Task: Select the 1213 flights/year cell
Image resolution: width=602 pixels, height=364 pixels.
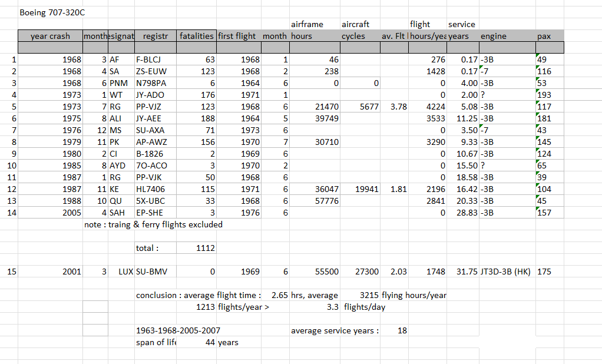Action: (x=196, y=307)
